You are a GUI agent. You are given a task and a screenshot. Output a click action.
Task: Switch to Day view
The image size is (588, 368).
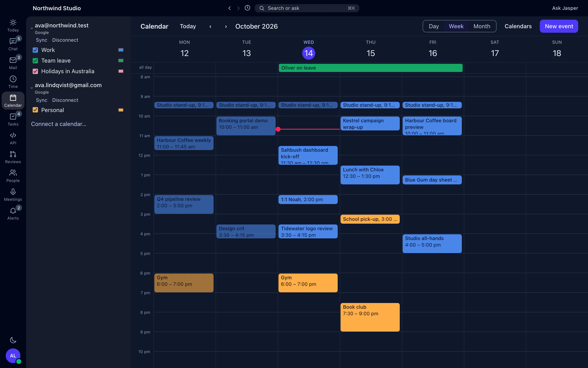(434, 26)
